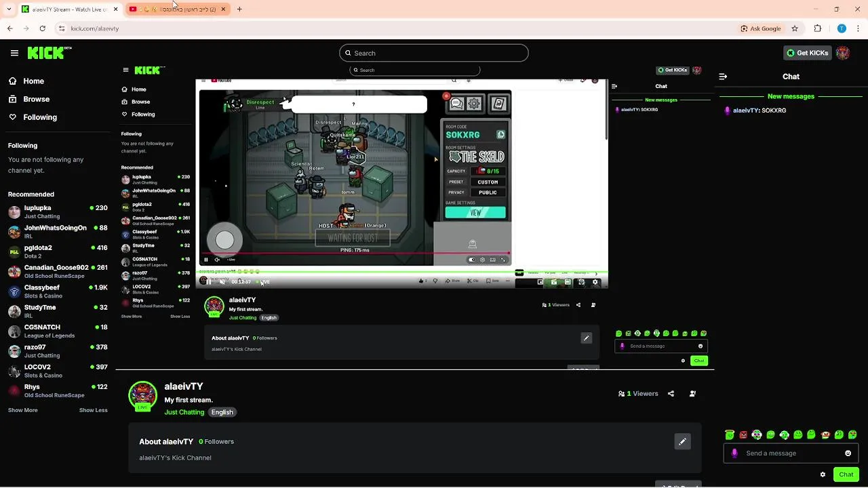Click the Ask Google button in address bar
This screenshot has width=868, height=488.
point(762,28)
